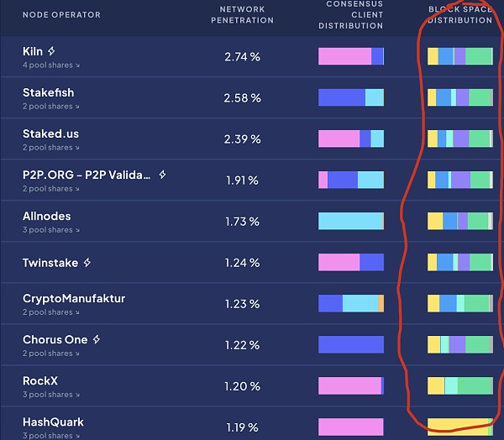
Task: Click the lightning bolt icon beside Twinstake
Action: click(x=87, y=262)
